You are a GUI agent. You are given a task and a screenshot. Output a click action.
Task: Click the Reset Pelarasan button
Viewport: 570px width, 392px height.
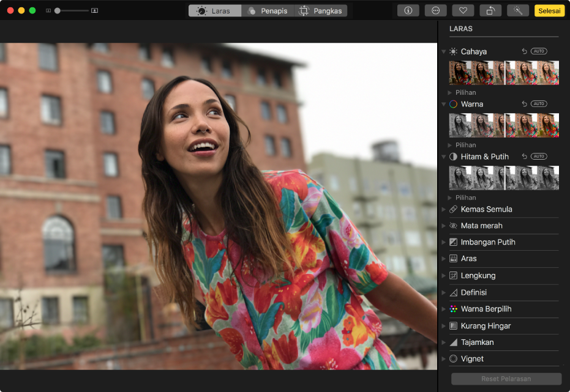[x=506, y=379]
